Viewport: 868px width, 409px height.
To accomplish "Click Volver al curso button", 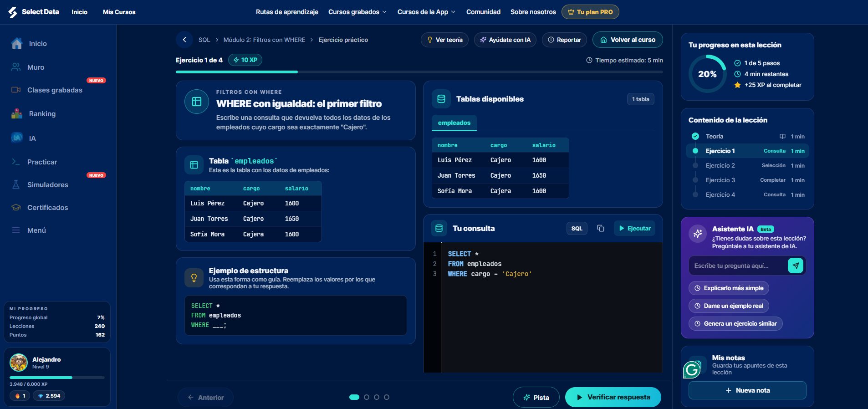I will point(628,40).
